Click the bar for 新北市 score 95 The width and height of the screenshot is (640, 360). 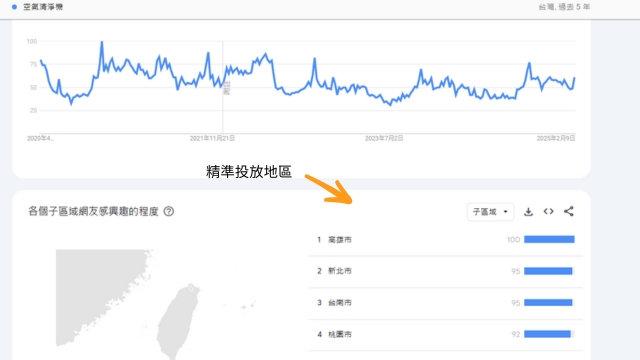tap(548, 271)
